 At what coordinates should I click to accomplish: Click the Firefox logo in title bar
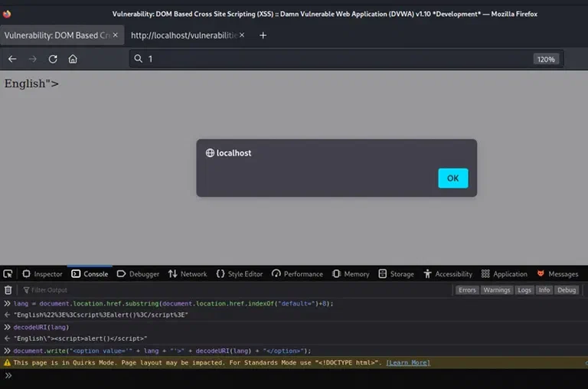7,15
